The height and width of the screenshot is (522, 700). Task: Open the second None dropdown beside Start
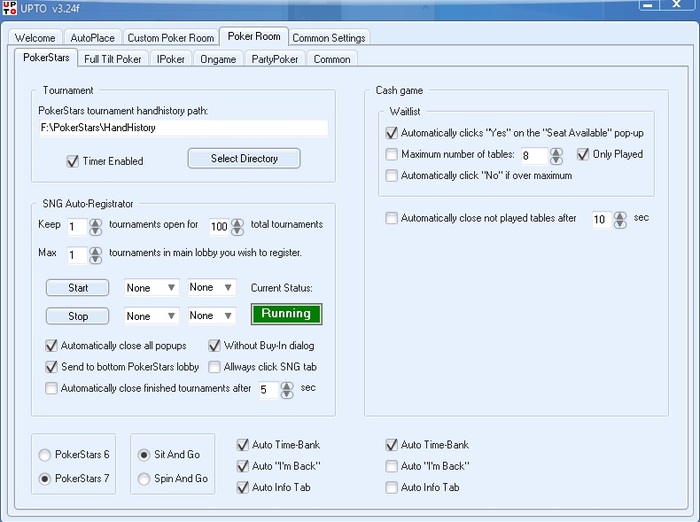point(211,287)
